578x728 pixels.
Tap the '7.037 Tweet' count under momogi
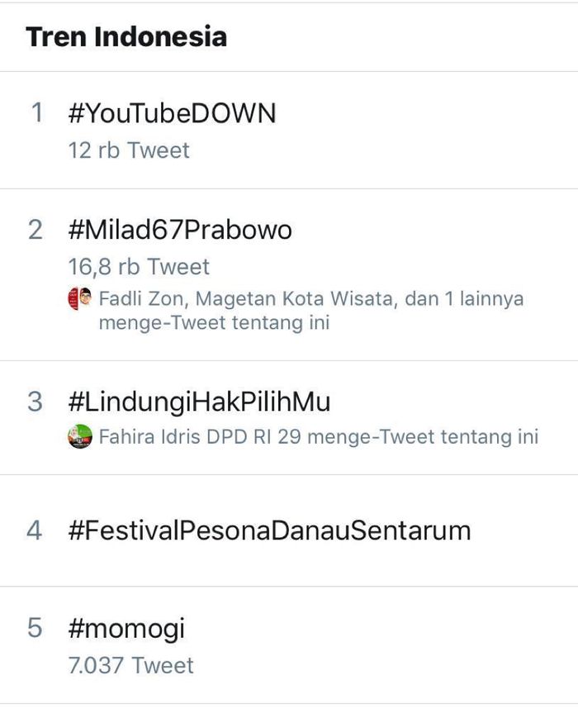[x=130, y=665]
